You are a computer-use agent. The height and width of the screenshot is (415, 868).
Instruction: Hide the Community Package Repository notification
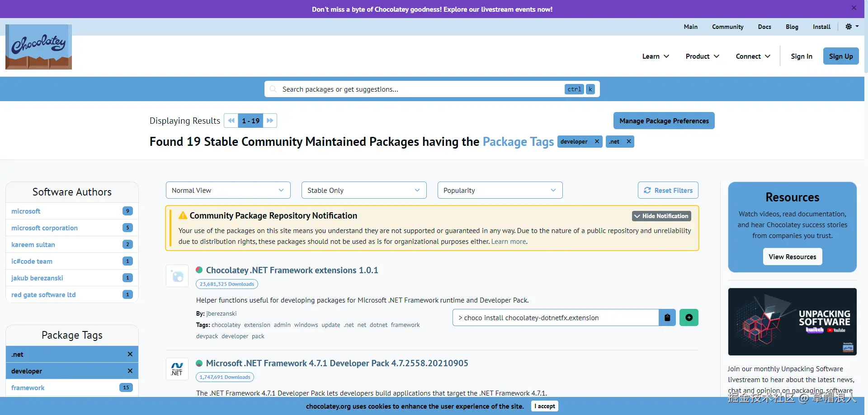(x=661, y=216)
